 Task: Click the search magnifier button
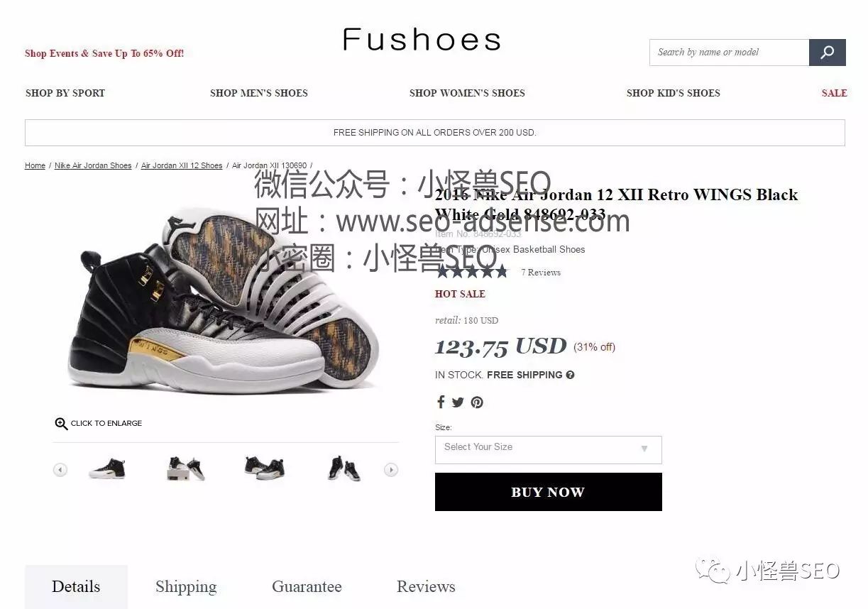(x=827, y=53)
